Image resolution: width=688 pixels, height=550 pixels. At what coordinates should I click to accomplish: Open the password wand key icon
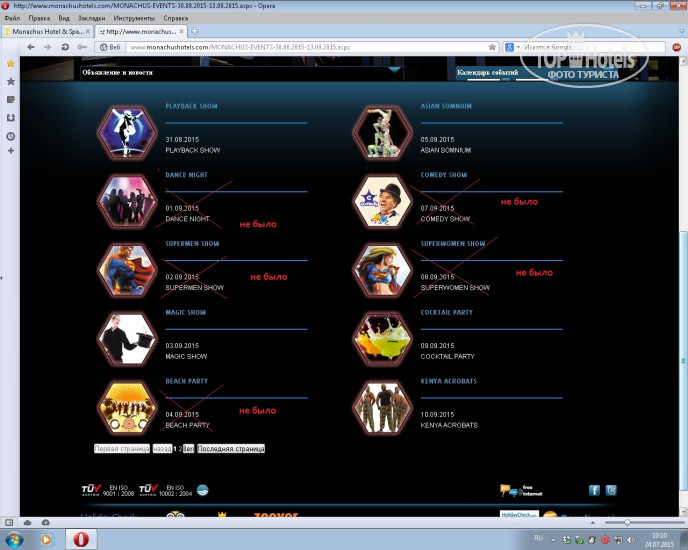click(82, 47)
